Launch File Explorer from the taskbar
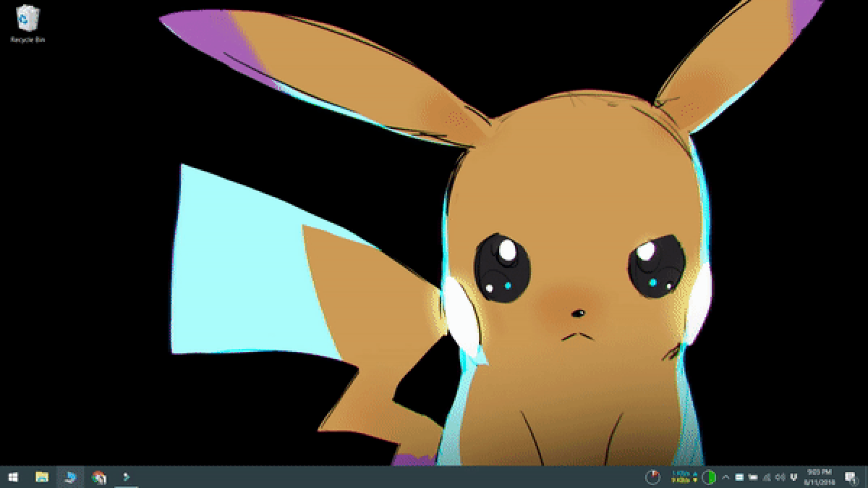Viewport: 868px width, 488px height. (42, 478)
